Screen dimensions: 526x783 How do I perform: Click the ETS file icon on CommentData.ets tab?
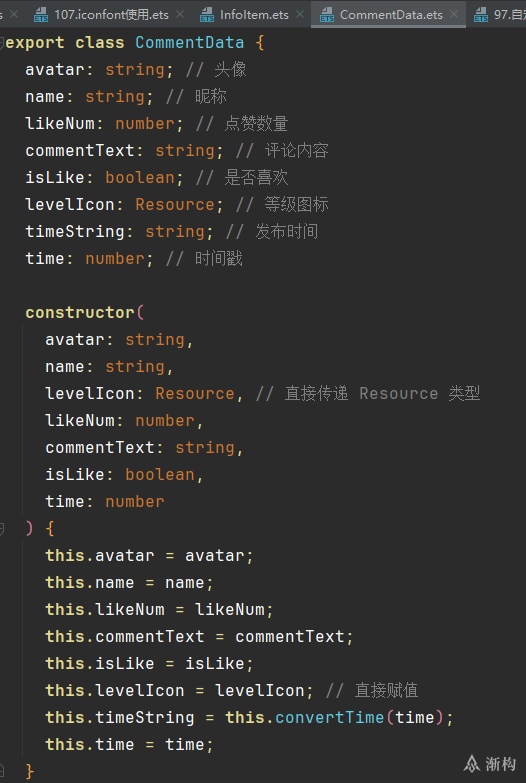tap(327, 15)
